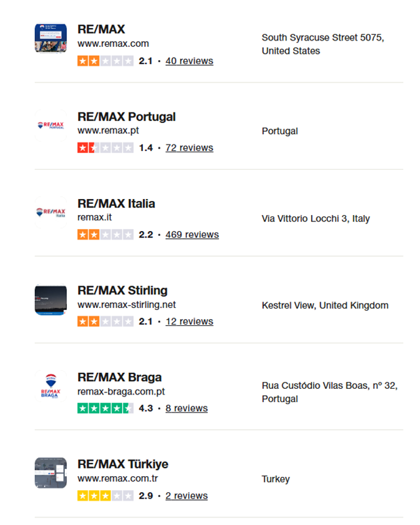Image resolution: width=420 pixels, height=525 pixels.
Task: Open the 12 reviews link
Action: 189,321
